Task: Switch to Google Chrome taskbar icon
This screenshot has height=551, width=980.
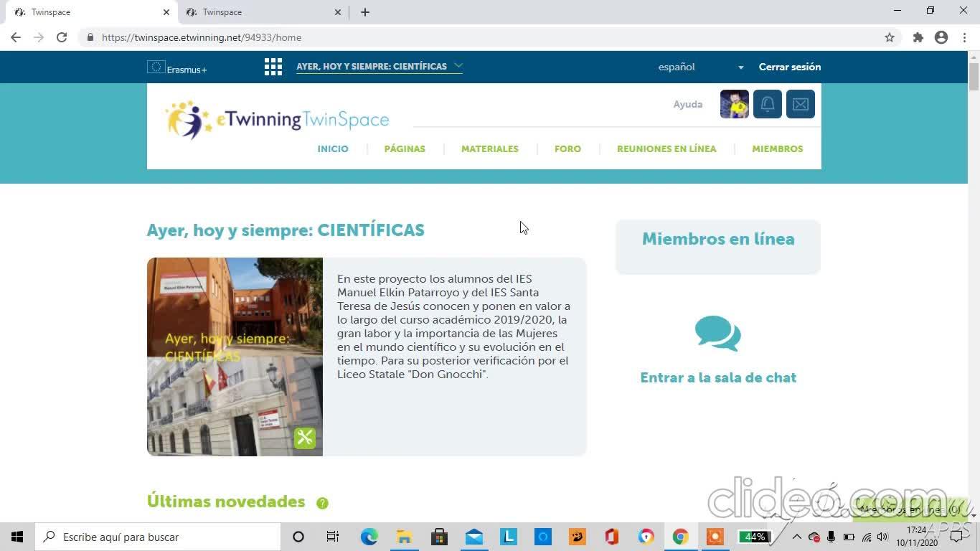Action: (x=680, y=537)
